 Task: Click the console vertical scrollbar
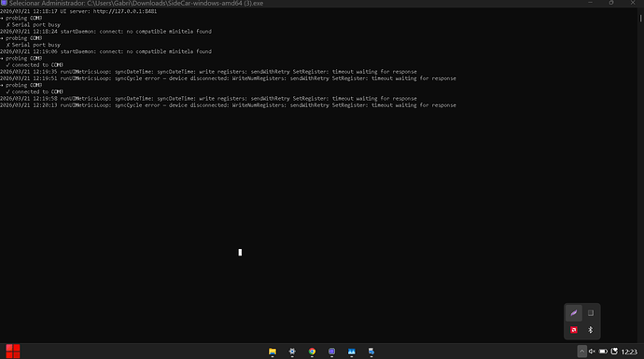pyautogui.click(x=640, y=18)
